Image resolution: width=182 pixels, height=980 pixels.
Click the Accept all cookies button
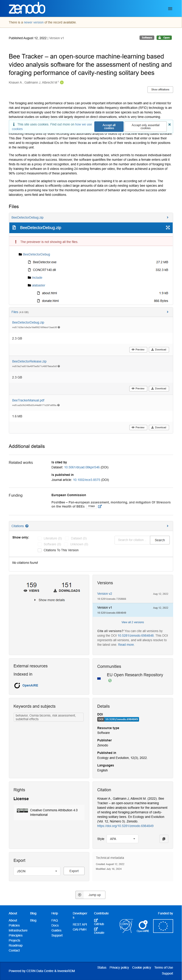tap(109, 126)
